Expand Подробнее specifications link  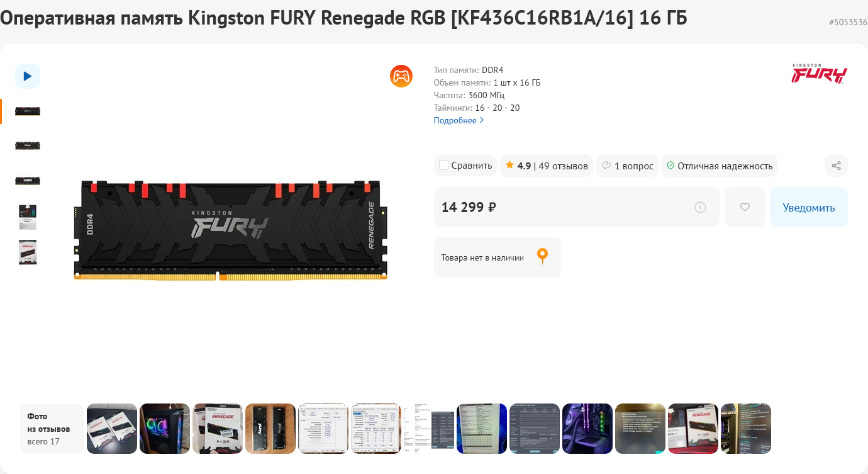click(459, 120)
